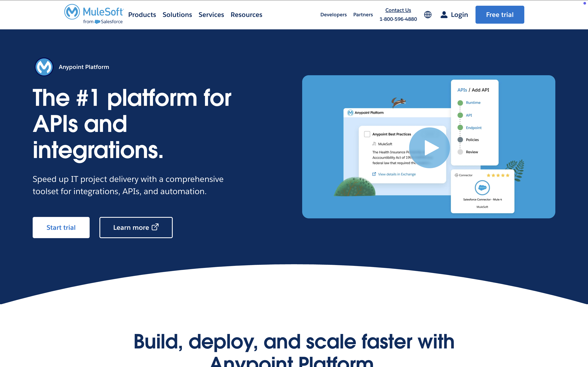This screenshot has width=588, height=367.
Task: Click the Salesforce Connector circular icon
Action: (482, 188)
